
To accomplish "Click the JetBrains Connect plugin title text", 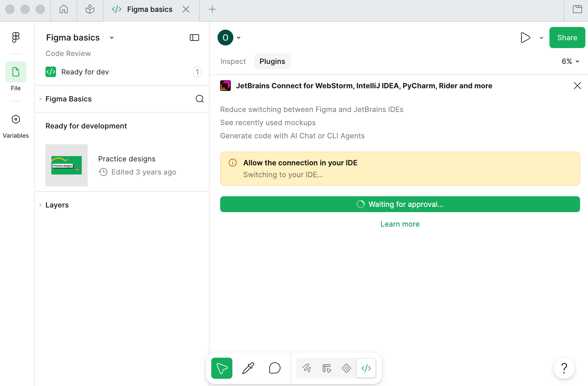I will click(364, 86).
